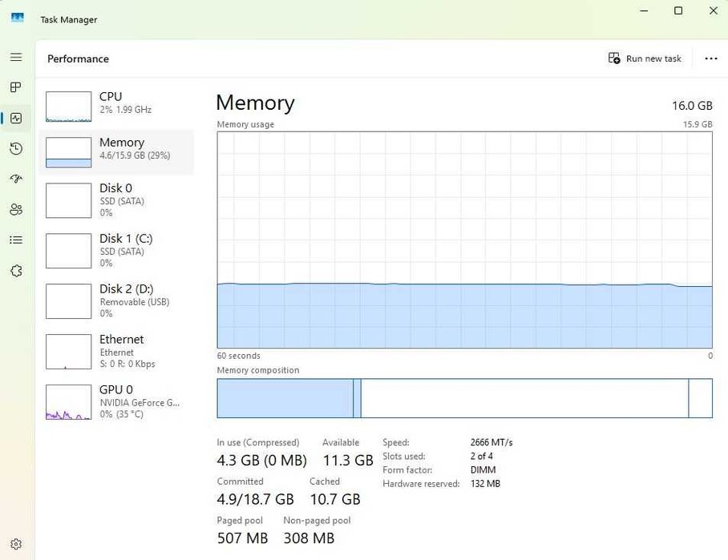Open the App history page icon
728x560 pixels.
tap(16, 148)
